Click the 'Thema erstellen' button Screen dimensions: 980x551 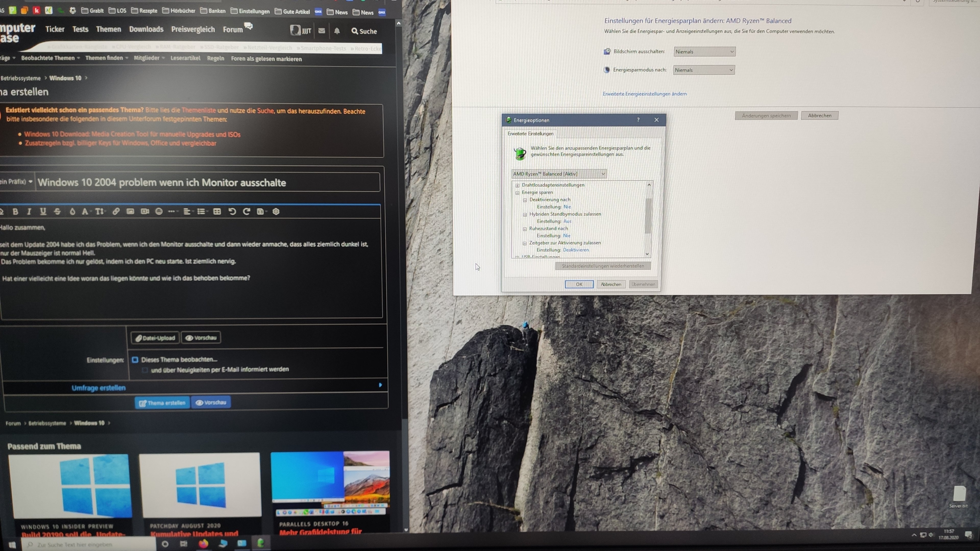coord(162,403)
